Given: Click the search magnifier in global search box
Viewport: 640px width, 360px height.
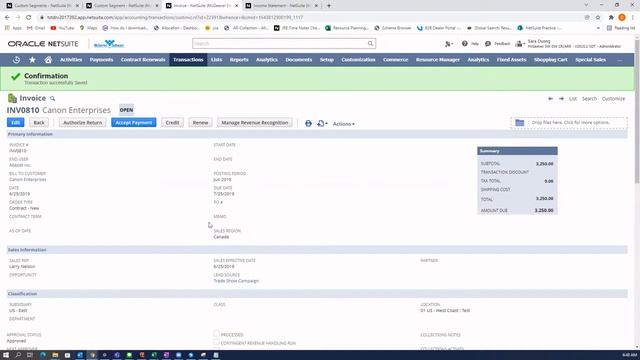Looking at the screenshot, I should point(370,43).
